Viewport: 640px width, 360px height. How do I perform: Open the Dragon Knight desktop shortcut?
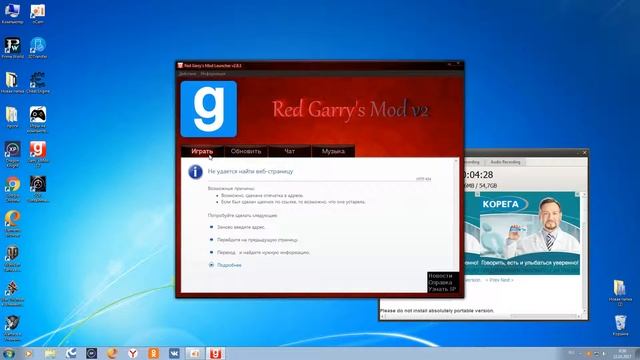tap(12, 154)
